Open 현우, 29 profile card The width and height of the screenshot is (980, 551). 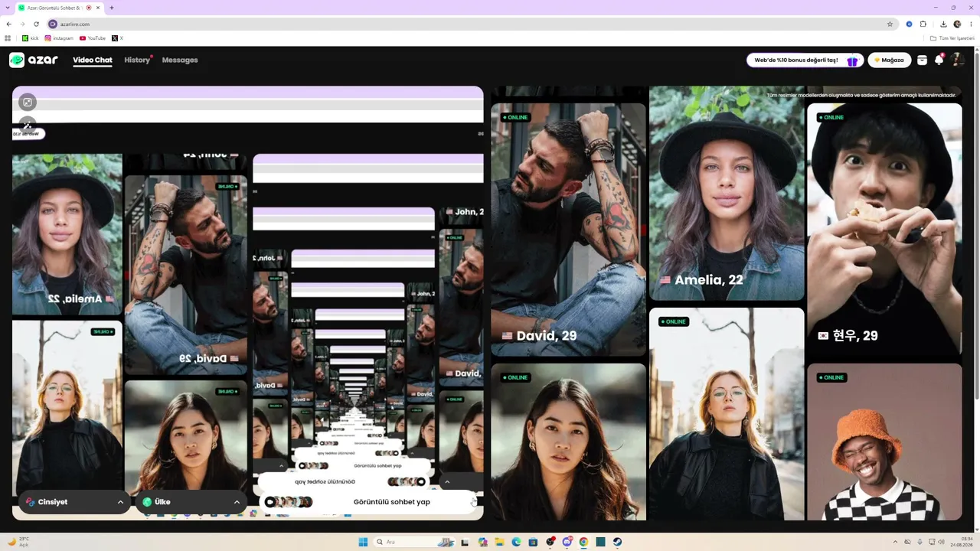pos(884,232)
